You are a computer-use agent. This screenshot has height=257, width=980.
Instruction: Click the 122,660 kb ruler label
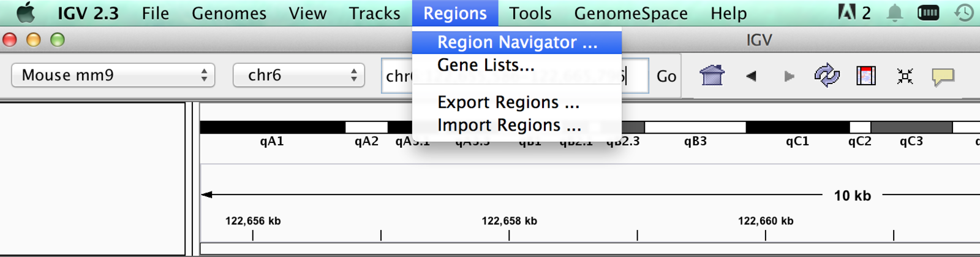(x=766, y=221)
